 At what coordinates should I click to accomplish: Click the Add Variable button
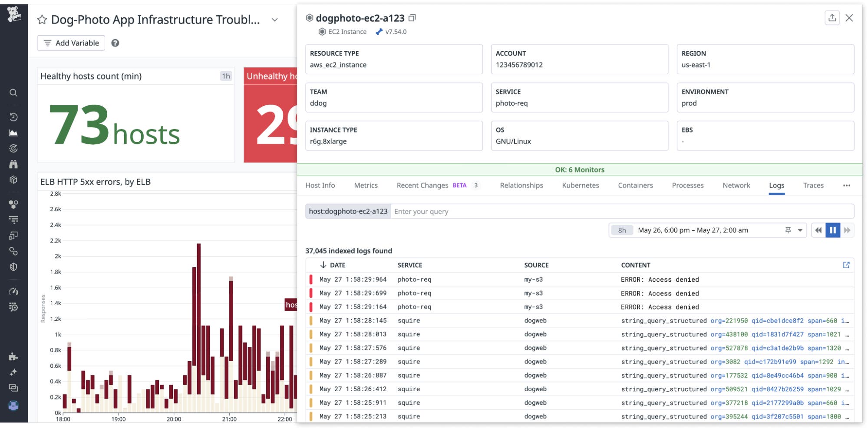click(71, 43)
